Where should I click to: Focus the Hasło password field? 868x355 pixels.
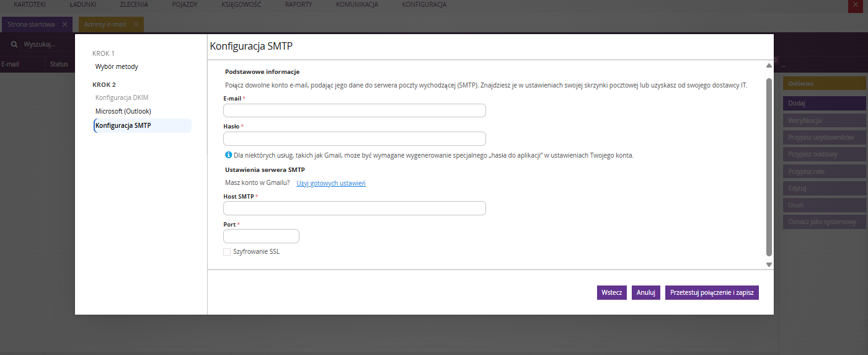point(355,138)
